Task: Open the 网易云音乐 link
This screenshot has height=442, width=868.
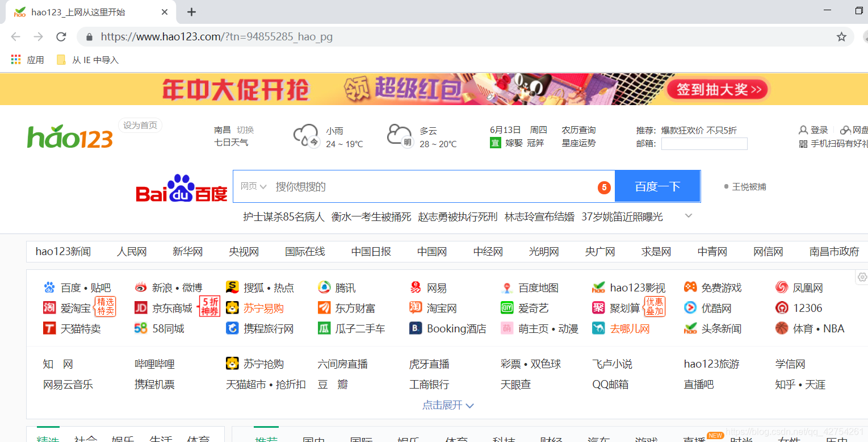Action: (x=68, y=385)
